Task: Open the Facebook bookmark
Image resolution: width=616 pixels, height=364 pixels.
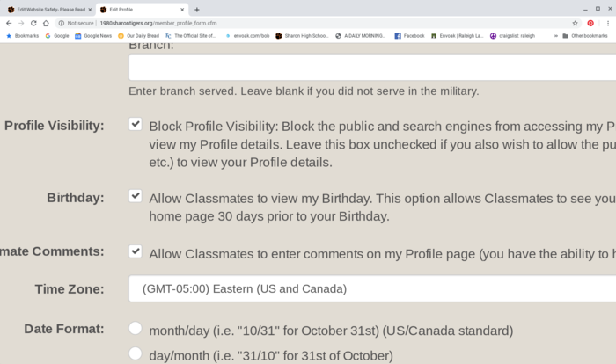Action: tap(409, 36)
